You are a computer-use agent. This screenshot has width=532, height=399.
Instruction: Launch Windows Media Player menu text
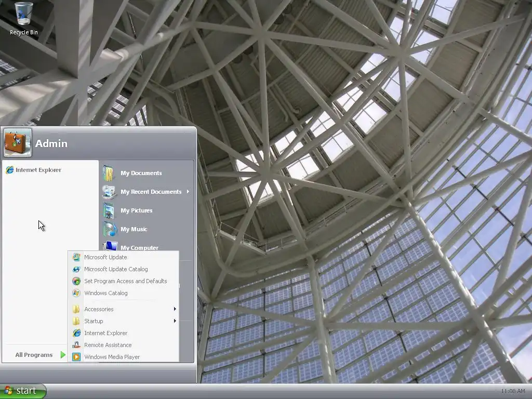click(112, 357)
